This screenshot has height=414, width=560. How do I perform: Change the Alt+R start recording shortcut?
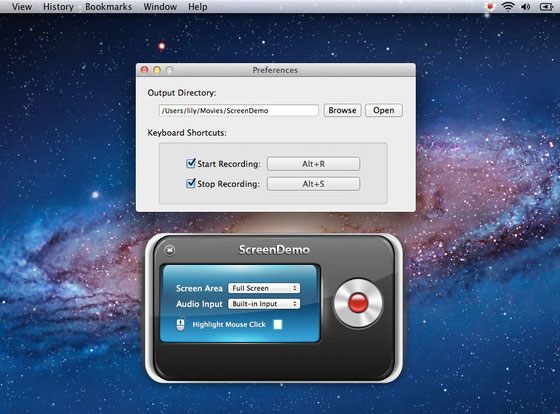tap(313, 164)
